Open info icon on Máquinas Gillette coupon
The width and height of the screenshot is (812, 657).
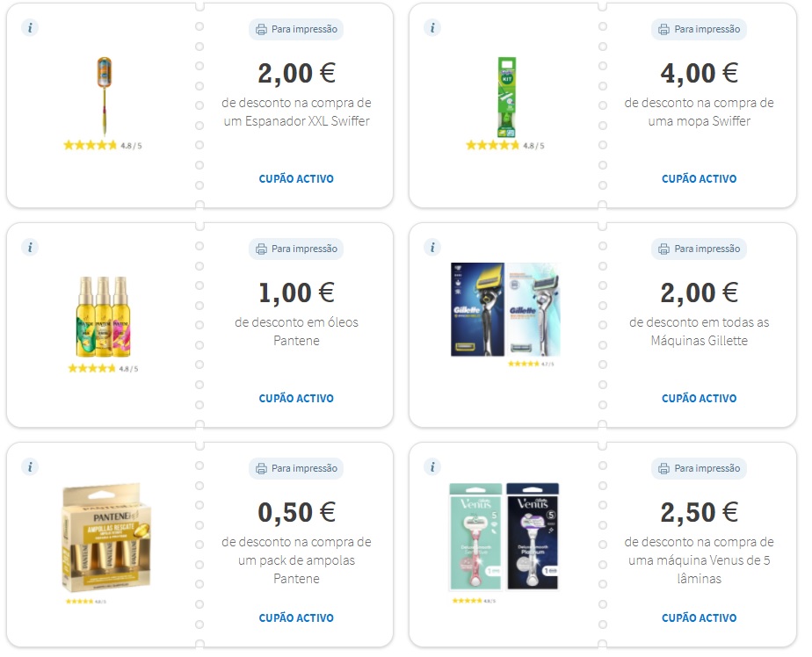click(x=432, y=248)
